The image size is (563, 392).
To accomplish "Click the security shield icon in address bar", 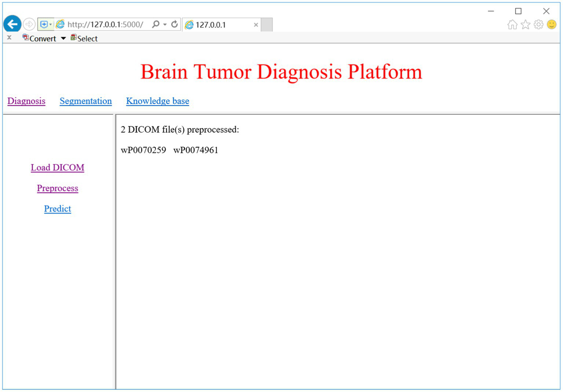I will click(44, 25).
